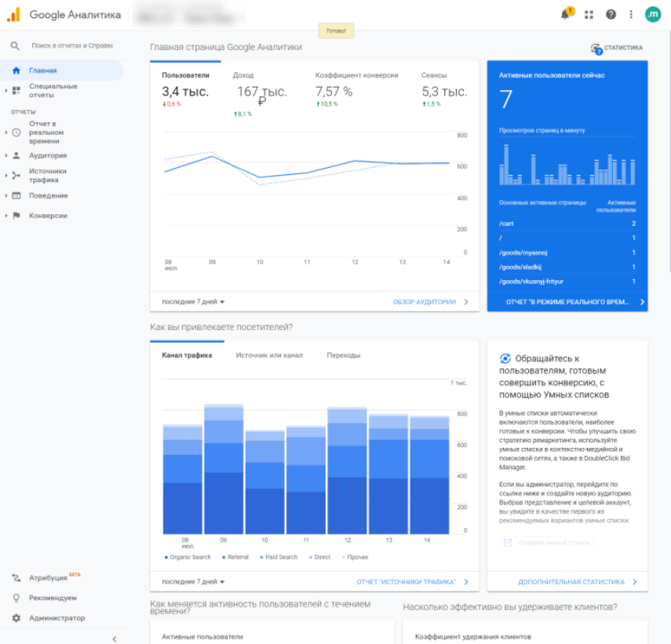The height and width of the screenshot is (644, 671).
Task: Click the Аудитория person icon
Action: (16, 155)
